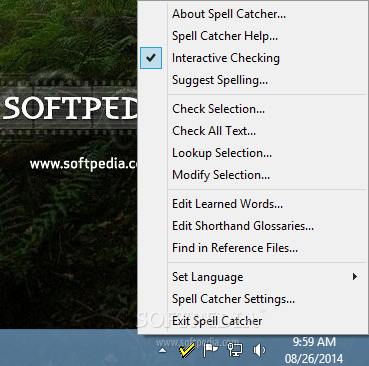Image resolution: width=369 pixels, height=366 pixels.
Task: Click the network tray icon
Action: 235,350
